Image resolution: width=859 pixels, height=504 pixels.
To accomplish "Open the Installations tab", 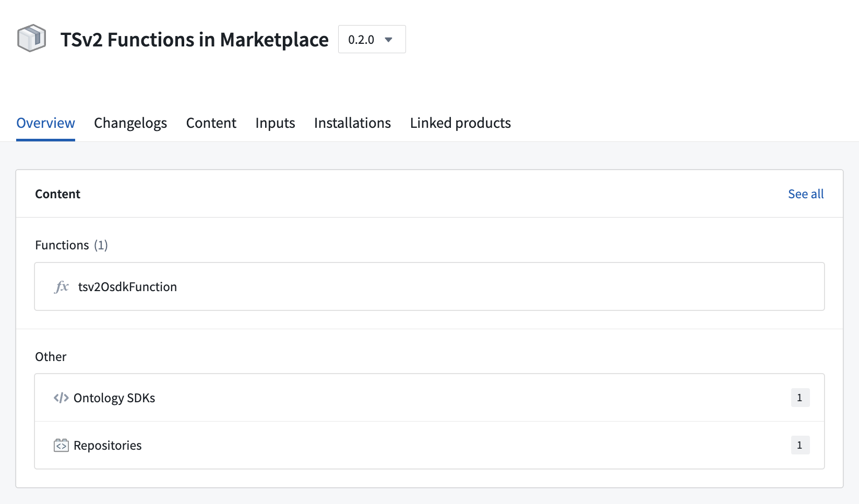I will 352,123.
